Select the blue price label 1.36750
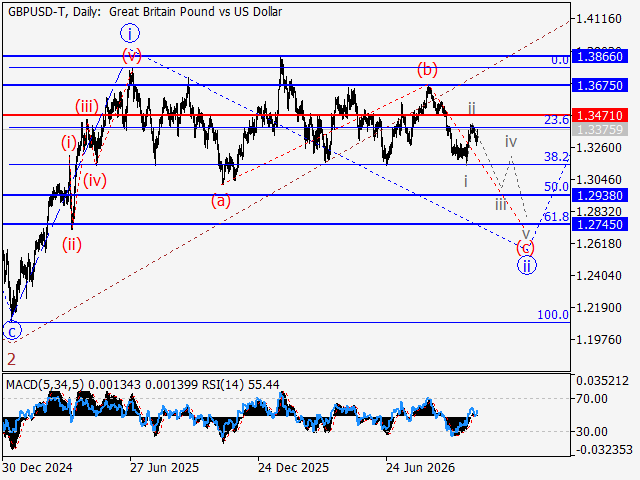 (600, 85)
